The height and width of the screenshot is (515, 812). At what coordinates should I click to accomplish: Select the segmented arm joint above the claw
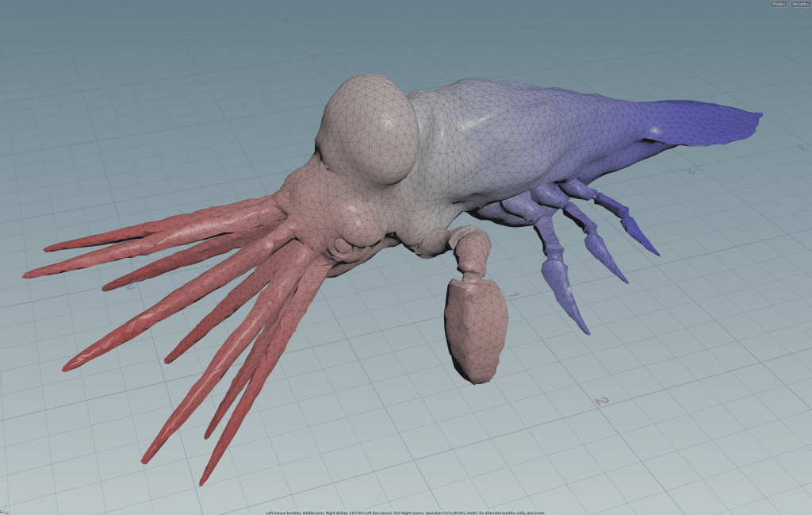tap(474, 254)
